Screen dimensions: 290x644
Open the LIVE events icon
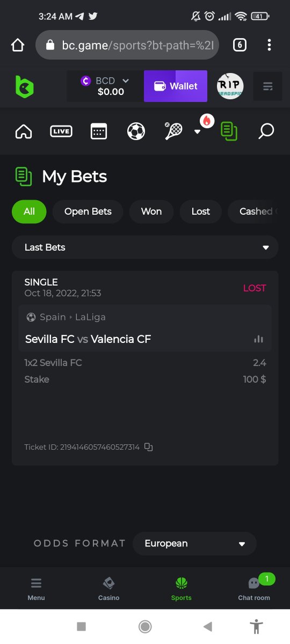pyautogui.click(x=61, y=131)
